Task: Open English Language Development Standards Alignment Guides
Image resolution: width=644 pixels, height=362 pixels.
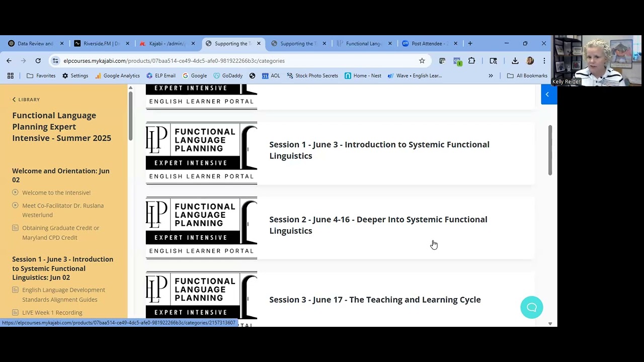Action: pos(63,295)
